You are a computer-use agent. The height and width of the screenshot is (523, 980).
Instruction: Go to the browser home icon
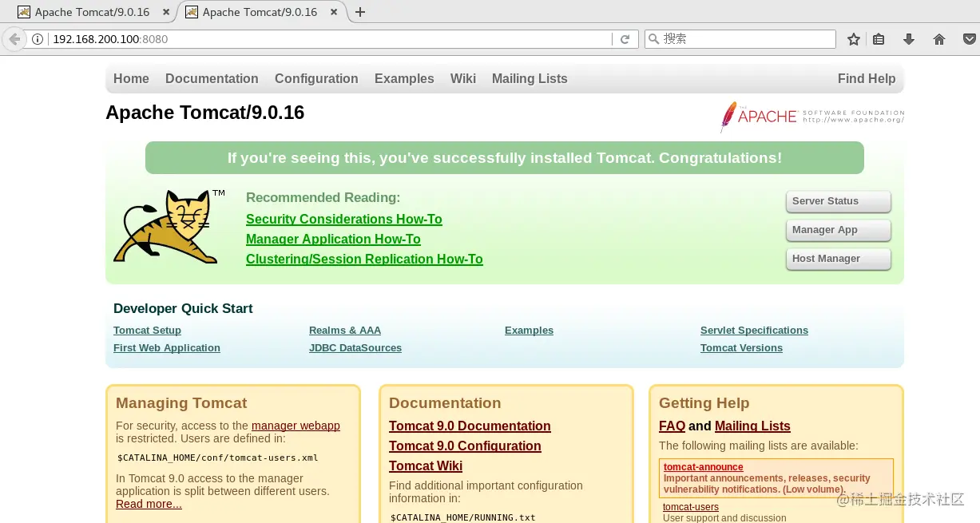point(939,39)
